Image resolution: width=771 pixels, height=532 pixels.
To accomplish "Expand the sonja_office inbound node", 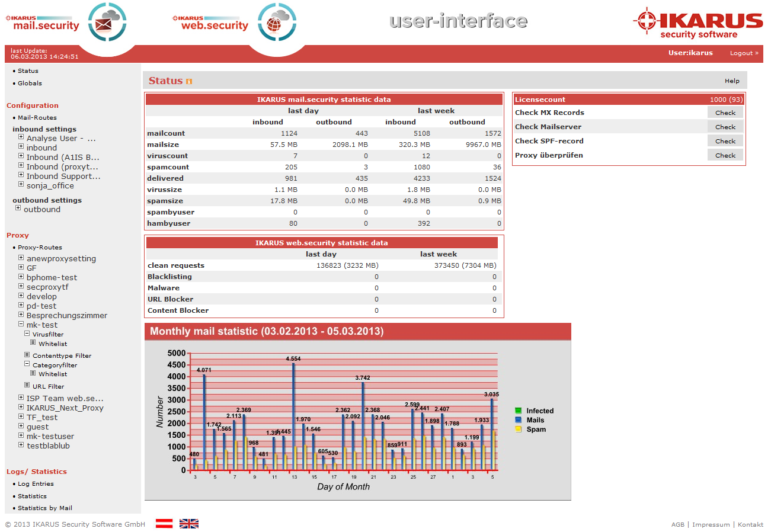I will tap(21, 185).
